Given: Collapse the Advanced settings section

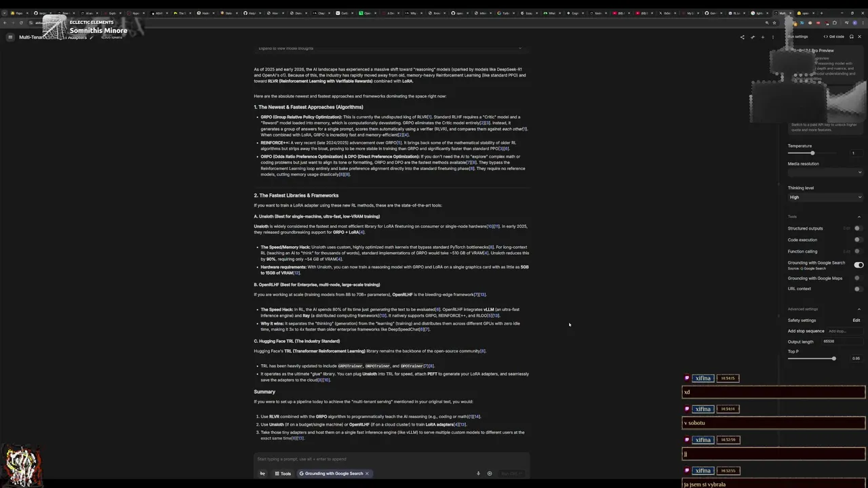Looking at the screenshot, I should (x=860, y=309).
